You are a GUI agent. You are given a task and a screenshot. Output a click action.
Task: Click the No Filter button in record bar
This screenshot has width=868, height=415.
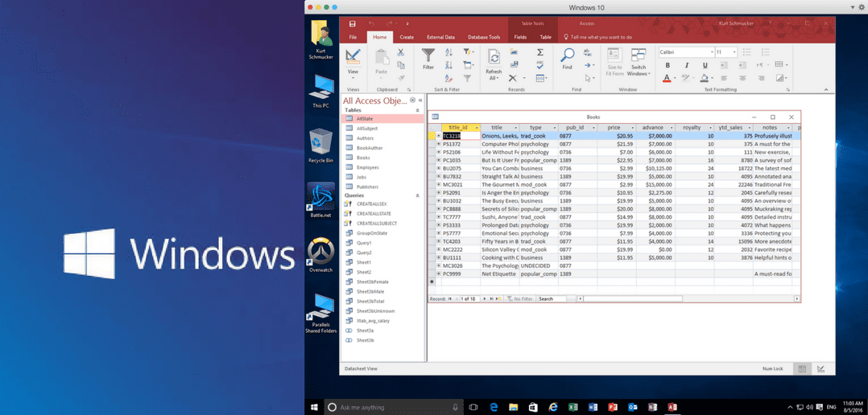tap(519, 298)
